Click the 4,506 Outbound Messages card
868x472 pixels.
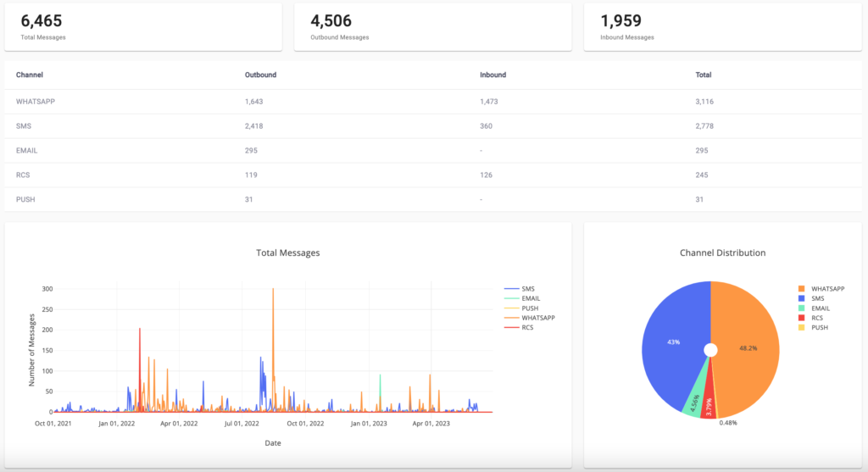coord(433,27)
